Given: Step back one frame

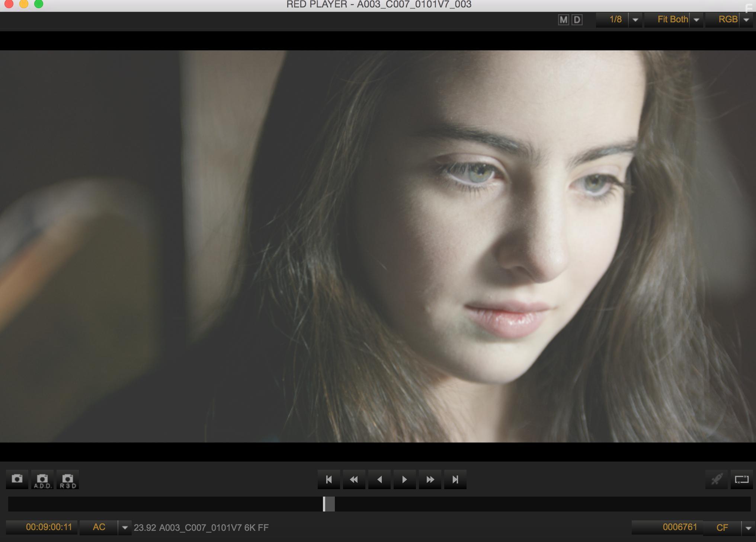Looking at the screenshot, I should pos(379,480).
